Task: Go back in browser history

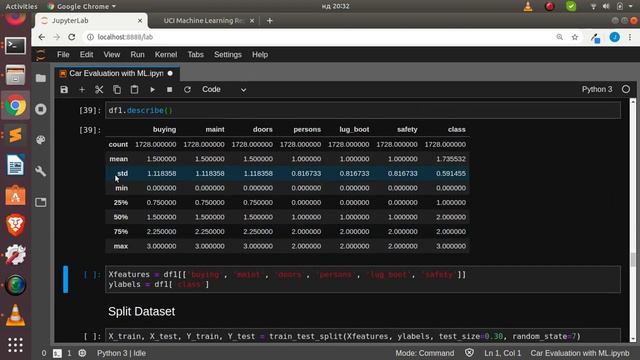Action: click(x=42, y=37)
